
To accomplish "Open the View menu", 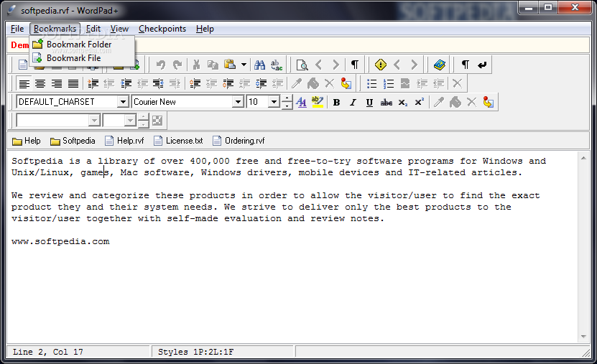I will pos(119,29).
